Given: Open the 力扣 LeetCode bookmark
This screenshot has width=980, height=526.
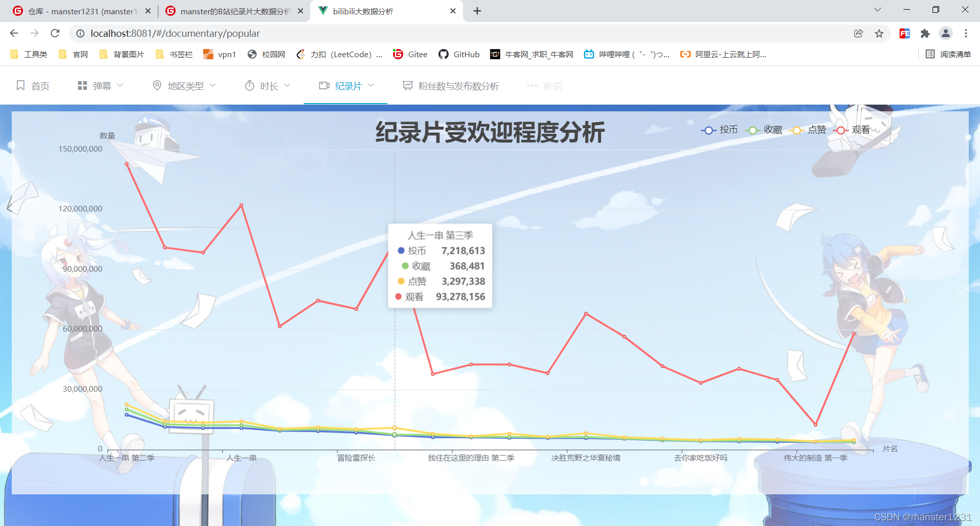Looking at the screenshot, I should pyautogui.click(x=339, y=54).
